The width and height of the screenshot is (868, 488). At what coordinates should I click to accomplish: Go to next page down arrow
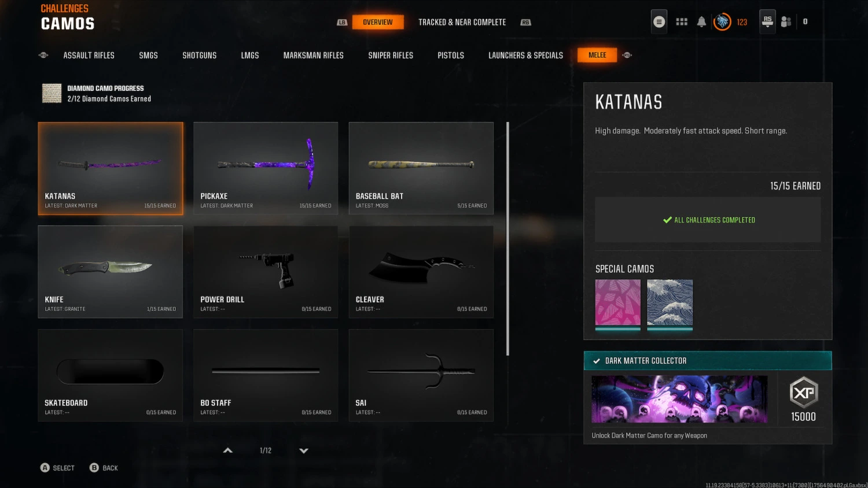point(304,450)
